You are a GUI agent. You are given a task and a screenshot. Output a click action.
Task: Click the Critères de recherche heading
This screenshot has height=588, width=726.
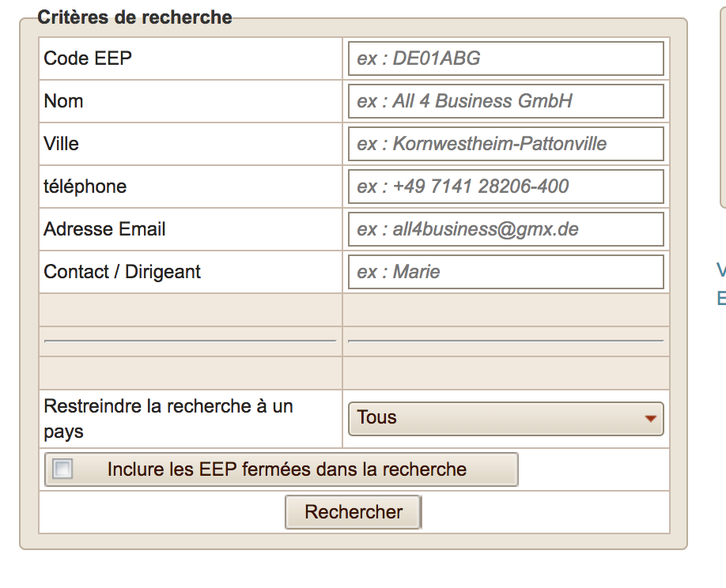coord(134,17)
